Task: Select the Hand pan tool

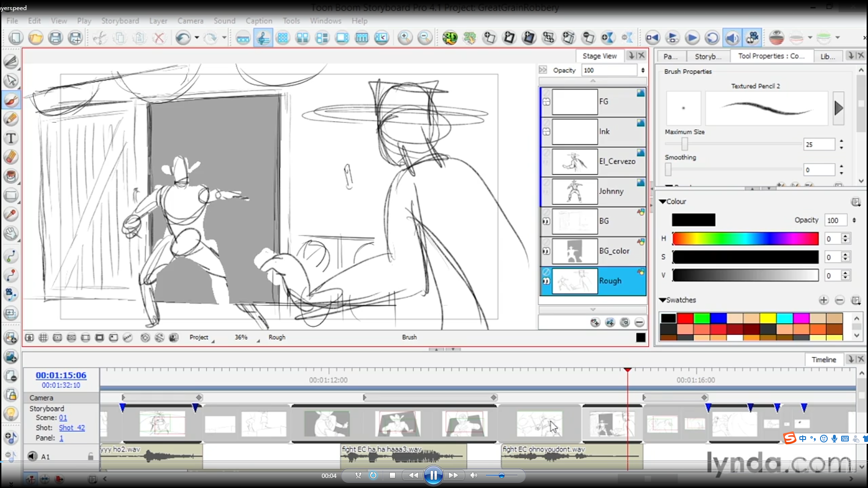Action: [11, 233]
